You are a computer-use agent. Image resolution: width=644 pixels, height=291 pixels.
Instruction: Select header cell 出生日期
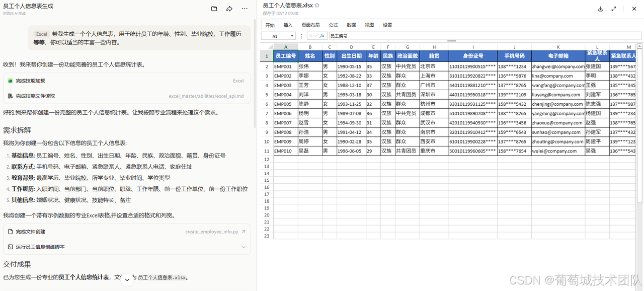pos(351,56)
